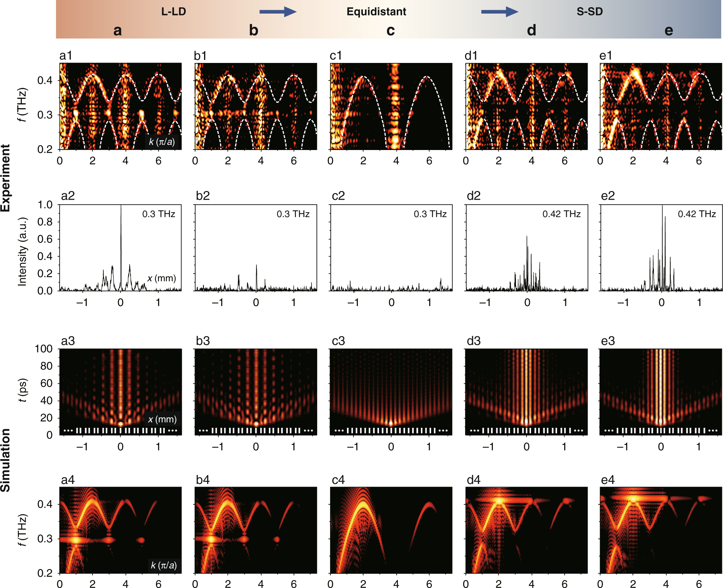Click the a3 simulated time evolution panel
The width and height of the screenshot is (723, 588).
[121, 392]
